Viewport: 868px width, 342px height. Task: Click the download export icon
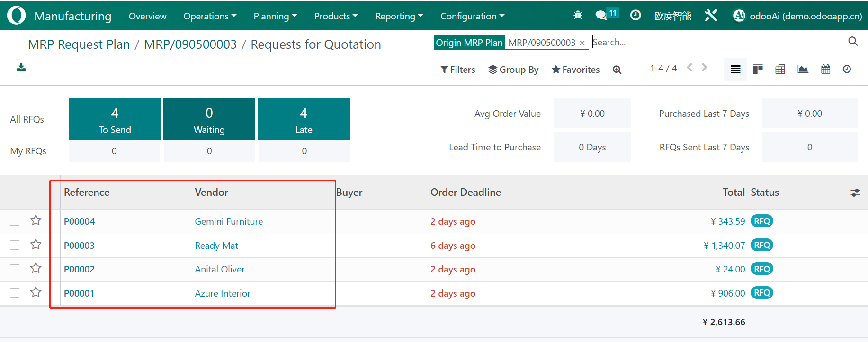pyautogui.click(x=21, y=67)
